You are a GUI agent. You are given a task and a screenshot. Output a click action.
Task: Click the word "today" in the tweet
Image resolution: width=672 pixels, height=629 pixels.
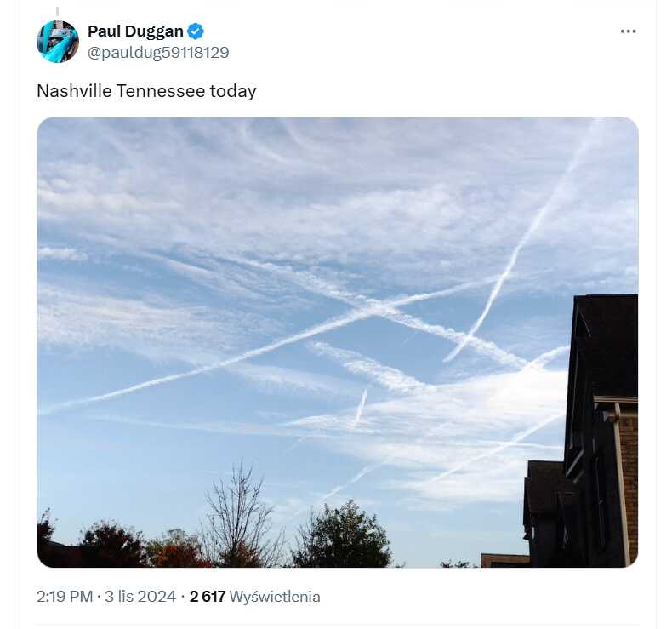point(233,91)
